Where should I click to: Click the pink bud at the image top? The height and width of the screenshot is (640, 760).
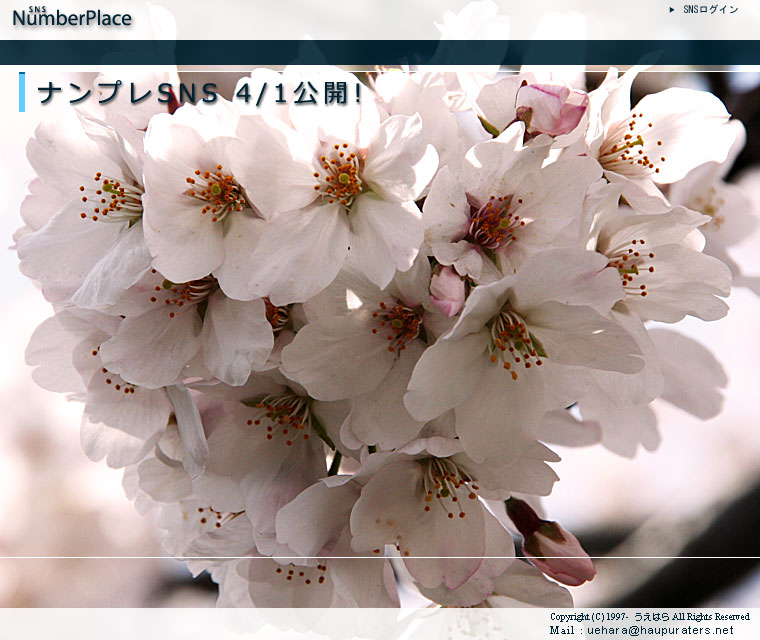click(x=551, y=108)
